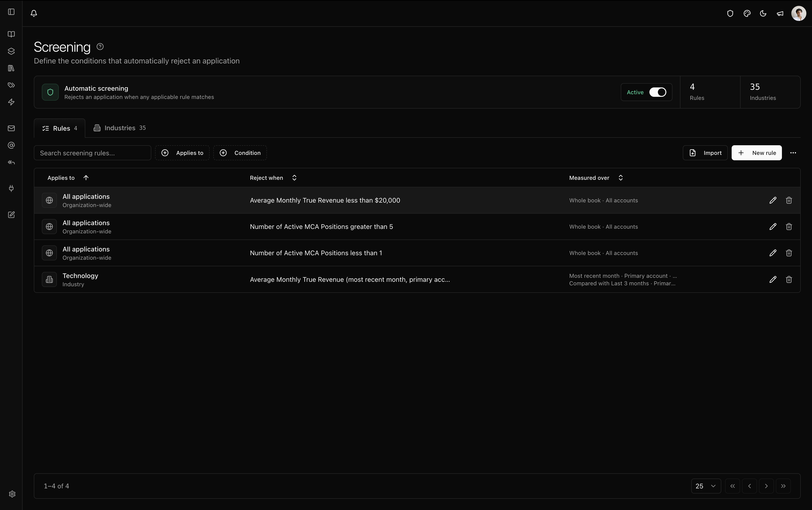This screenshot has width=812, height=510.
Task: Open the edit-note sidebar icon
Action: pos(11,215)
